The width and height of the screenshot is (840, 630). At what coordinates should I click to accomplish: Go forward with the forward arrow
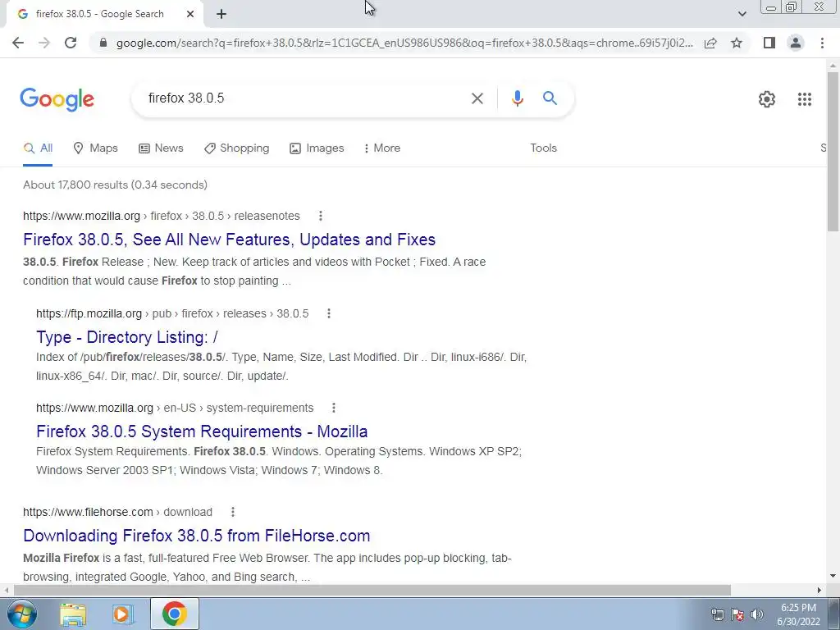click(44, 43)
